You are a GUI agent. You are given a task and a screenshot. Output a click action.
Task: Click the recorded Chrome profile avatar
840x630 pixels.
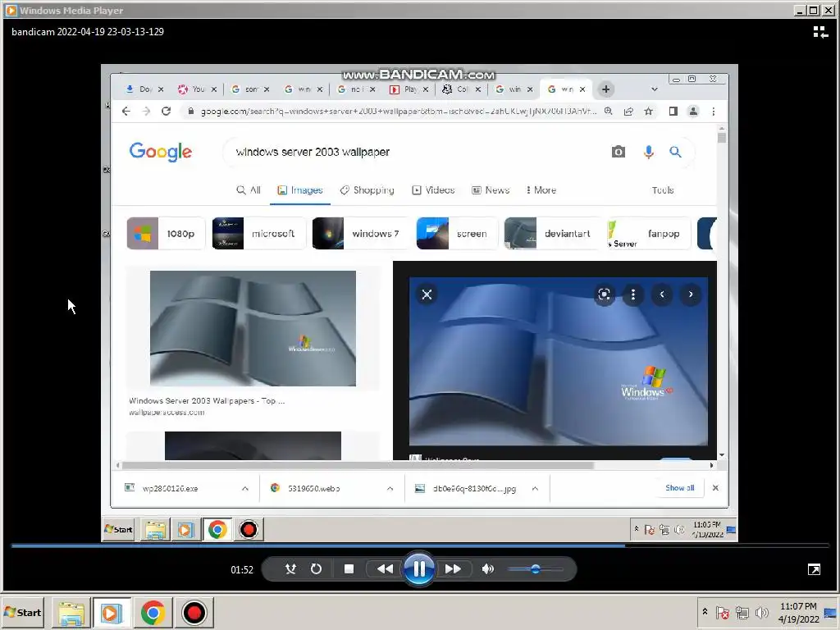(x=693, y=112)
